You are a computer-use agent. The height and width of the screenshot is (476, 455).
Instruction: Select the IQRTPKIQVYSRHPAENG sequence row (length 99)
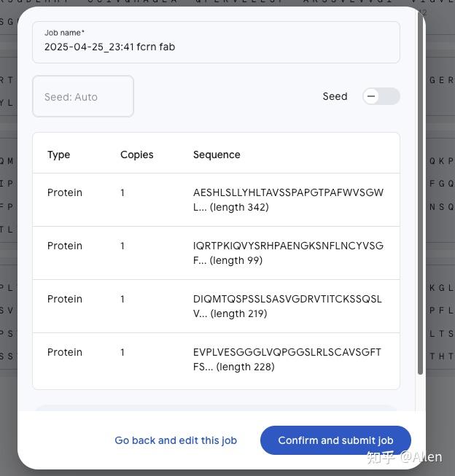288,253
